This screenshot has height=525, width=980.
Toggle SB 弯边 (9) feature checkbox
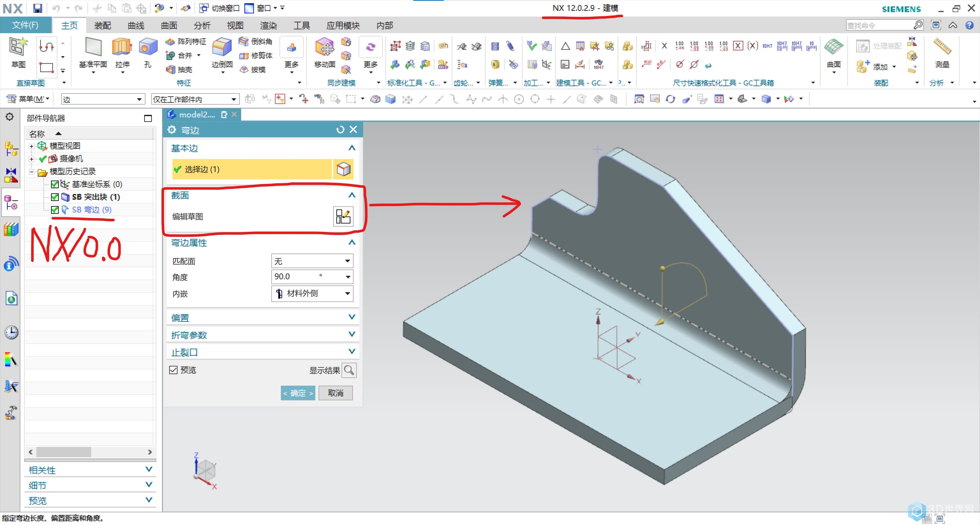point(55,210)
